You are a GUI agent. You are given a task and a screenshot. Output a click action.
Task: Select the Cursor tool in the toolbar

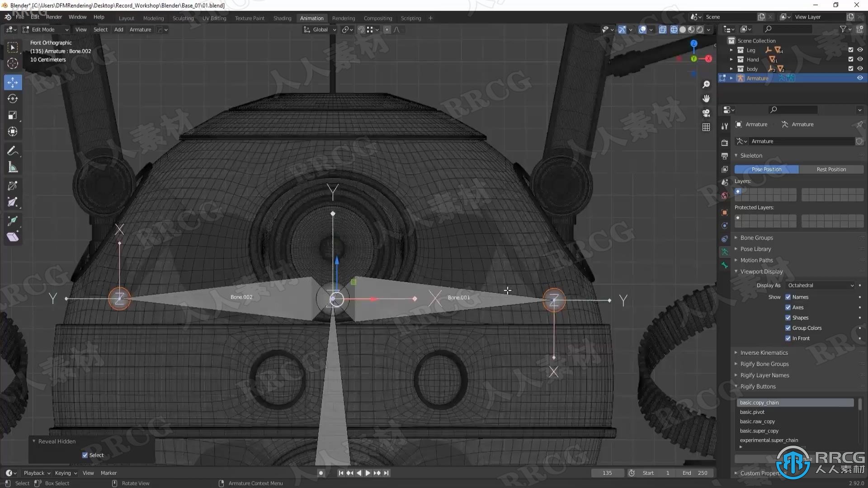point(13,64)
